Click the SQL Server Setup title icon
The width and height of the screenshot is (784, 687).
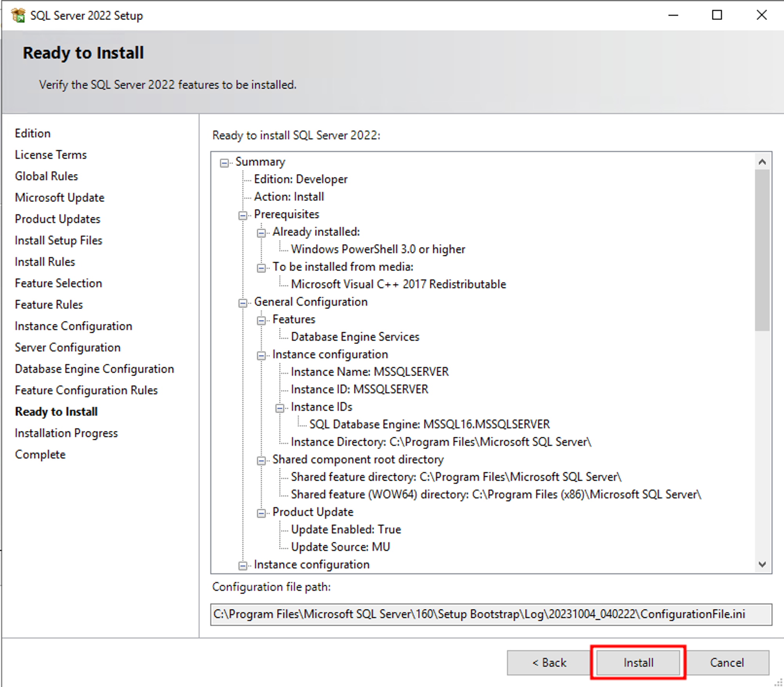[x=18, y=16]
